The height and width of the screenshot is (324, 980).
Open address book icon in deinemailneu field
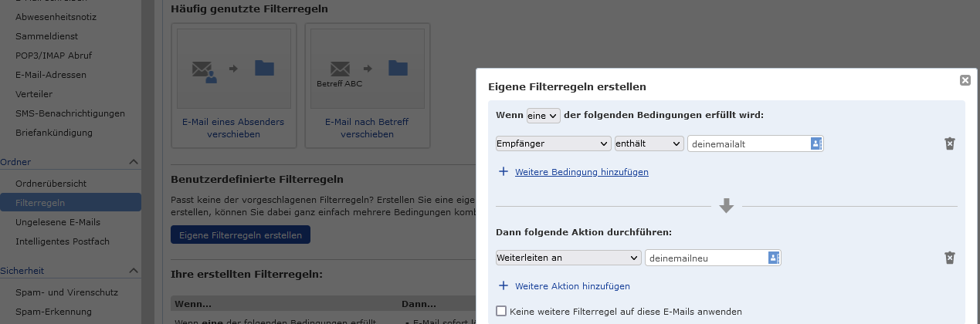tap(773, 258)
